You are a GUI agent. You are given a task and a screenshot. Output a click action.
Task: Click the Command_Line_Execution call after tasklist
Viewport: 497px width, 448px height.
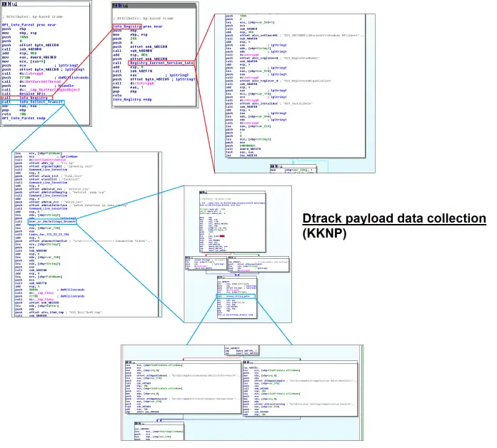click(41, 183)
